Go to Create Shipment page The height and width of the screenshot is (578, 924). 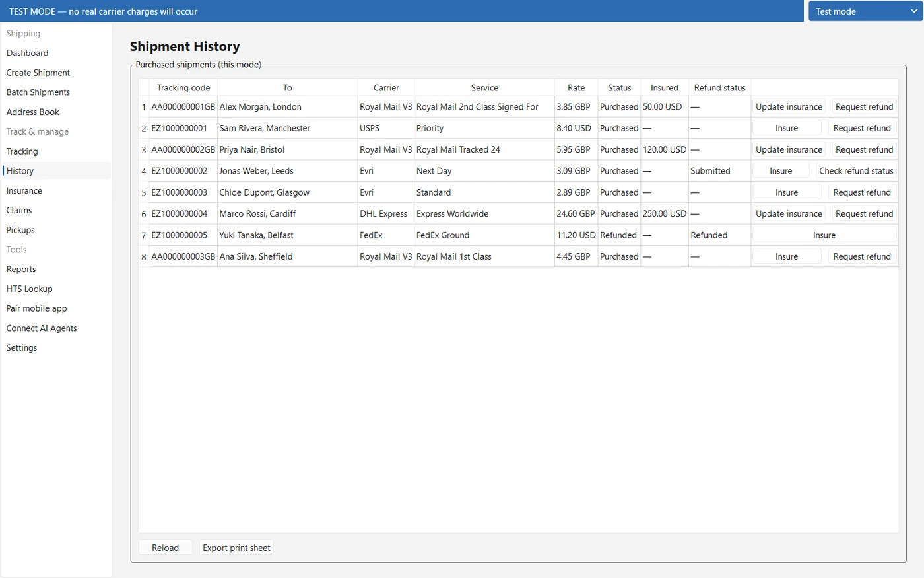coord(56,73)
